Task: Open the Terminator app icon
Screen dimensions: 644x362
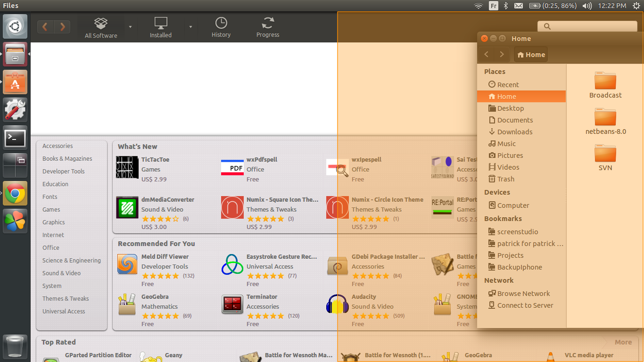Action: [232, 304]
